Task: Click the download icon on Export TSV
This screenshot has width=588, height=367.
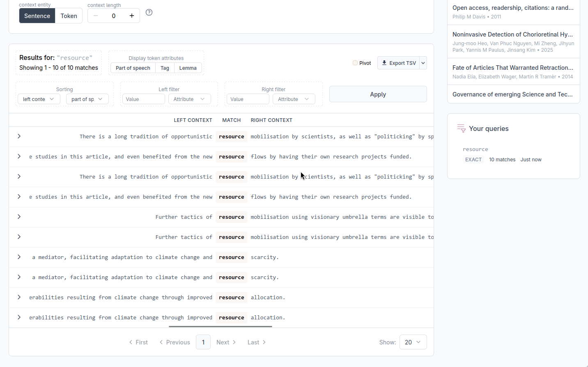Action: [x=384, y=63]
